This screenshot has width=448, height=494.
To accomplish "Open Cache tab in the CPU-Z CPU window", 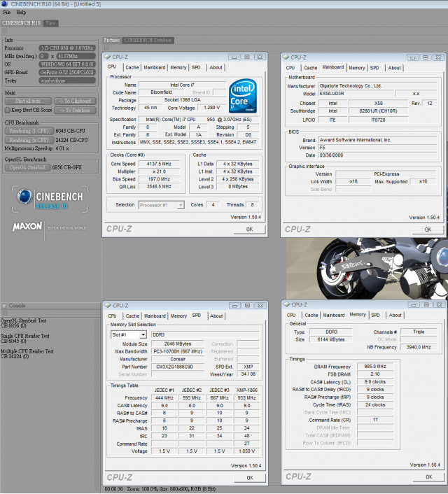I will (132, 67).
